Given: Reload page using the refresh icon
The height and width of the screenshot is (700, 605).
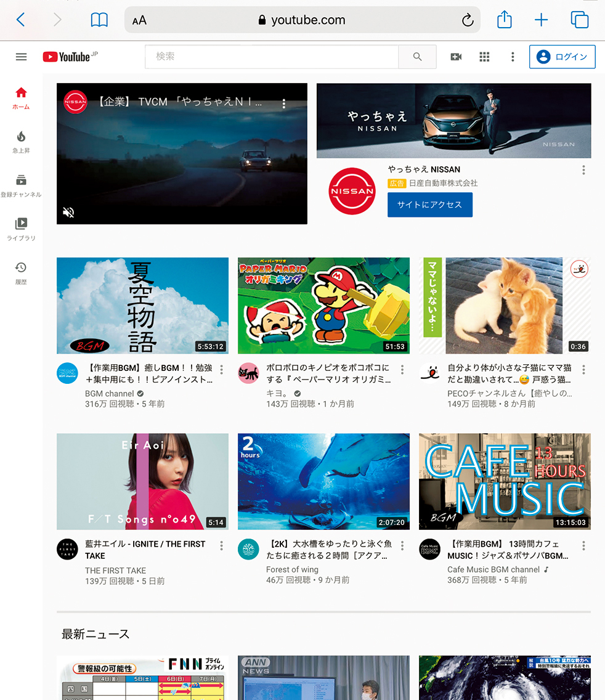Looking at the screenshot, I should point(468,20).
